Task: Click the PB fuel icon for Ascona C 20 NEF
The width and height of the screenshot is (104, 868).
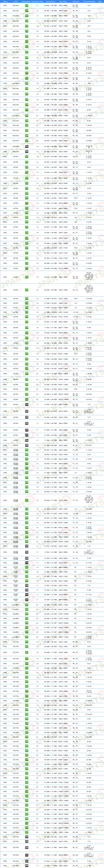Action: 27,141
